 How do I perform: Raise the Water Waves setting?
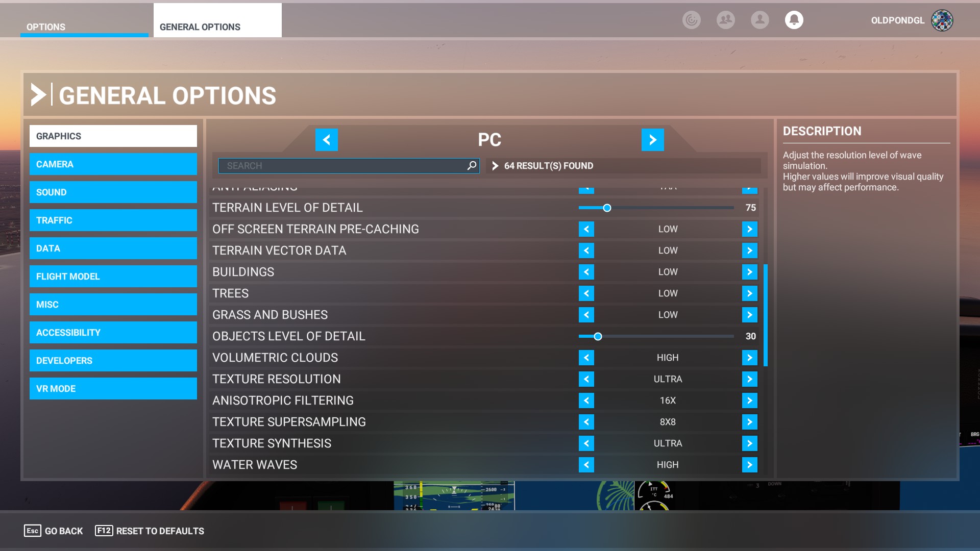[750, 465]
